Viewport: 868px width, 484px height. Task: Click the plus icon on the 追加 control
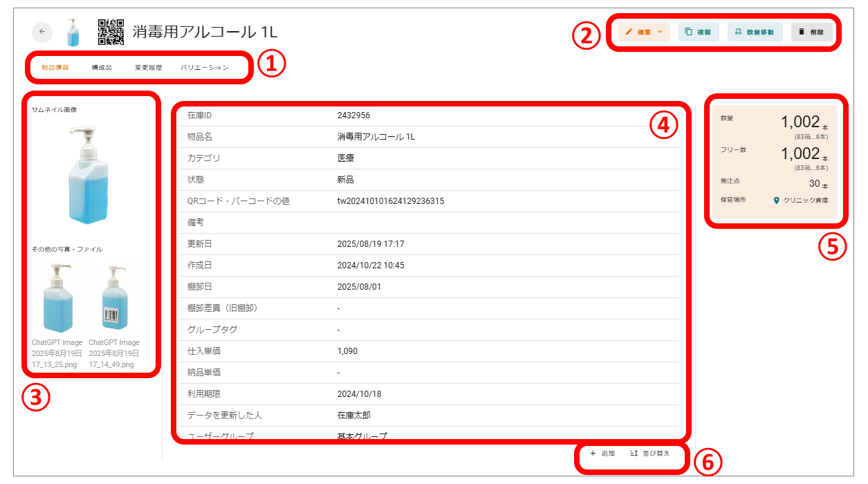(x=593, y=454)
